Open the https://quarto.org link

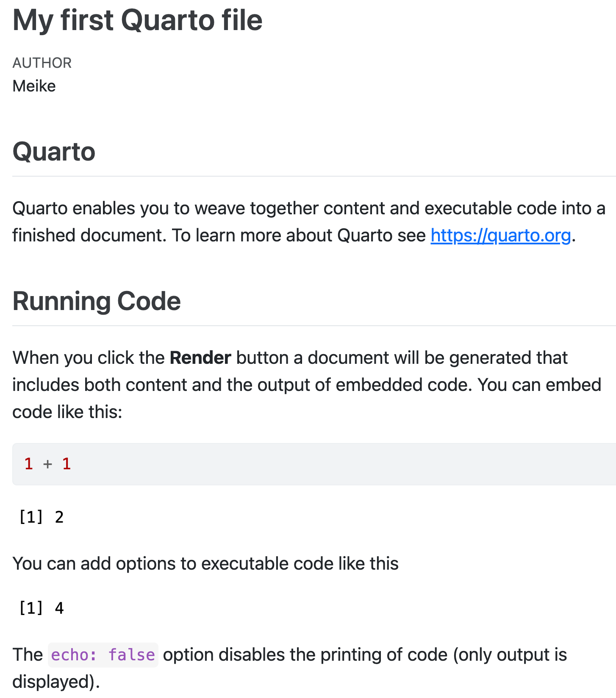pos(500,235)
